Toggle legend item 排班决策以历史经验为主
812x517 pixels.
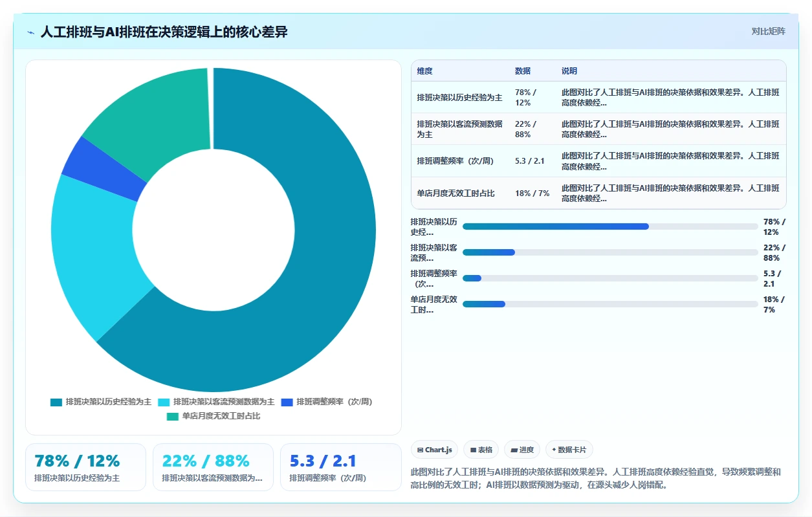pyautogui.click(x=101, y=402)
